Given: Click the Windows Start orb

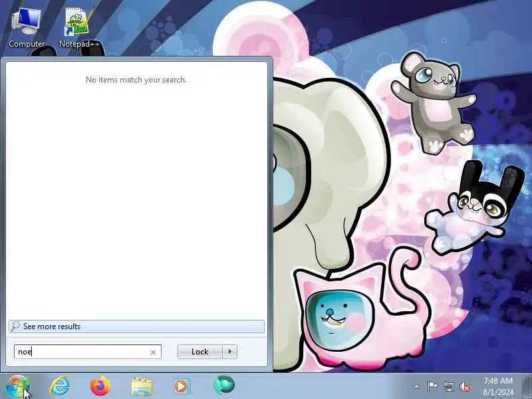Looking at the screenshot, I should click(x=18, y=386).
